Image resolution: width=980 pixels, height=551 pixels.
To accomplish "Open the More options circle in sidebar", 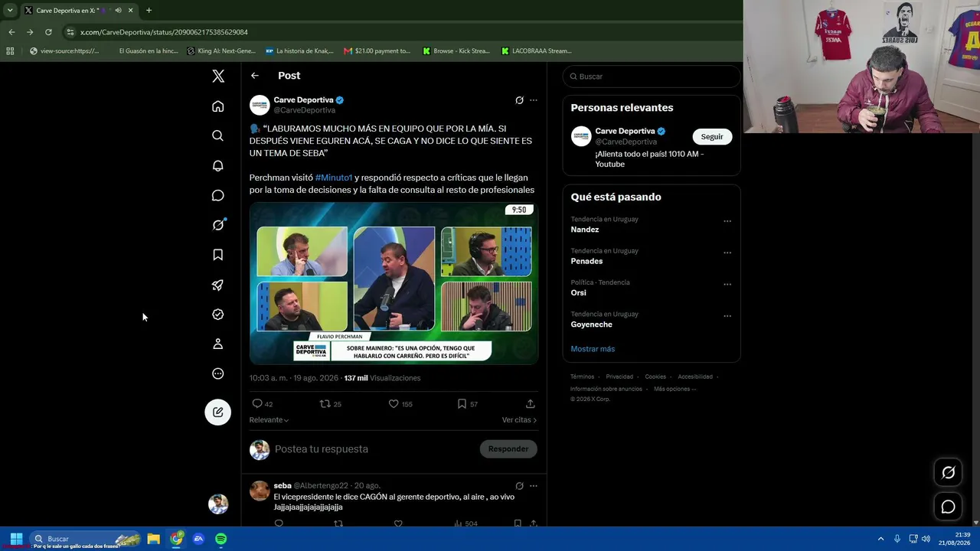I will click(218, 373).
